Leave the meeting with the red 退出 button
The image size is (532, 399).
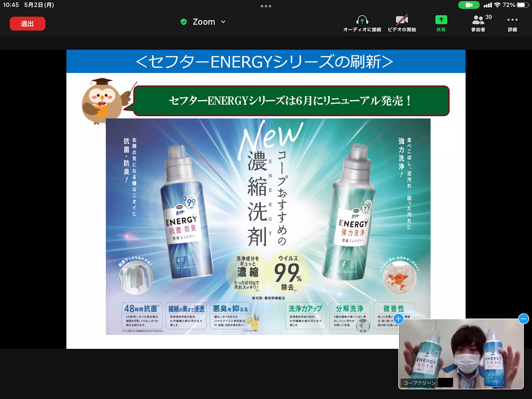click(27, 23)
